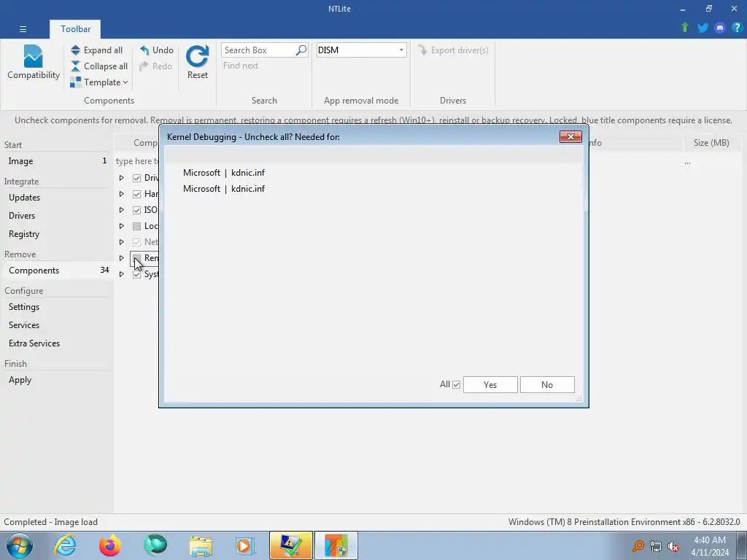This screenshot has width=747, height=560.
Task: Select the first kdnic.inf entry
Action: click(224, 173)
